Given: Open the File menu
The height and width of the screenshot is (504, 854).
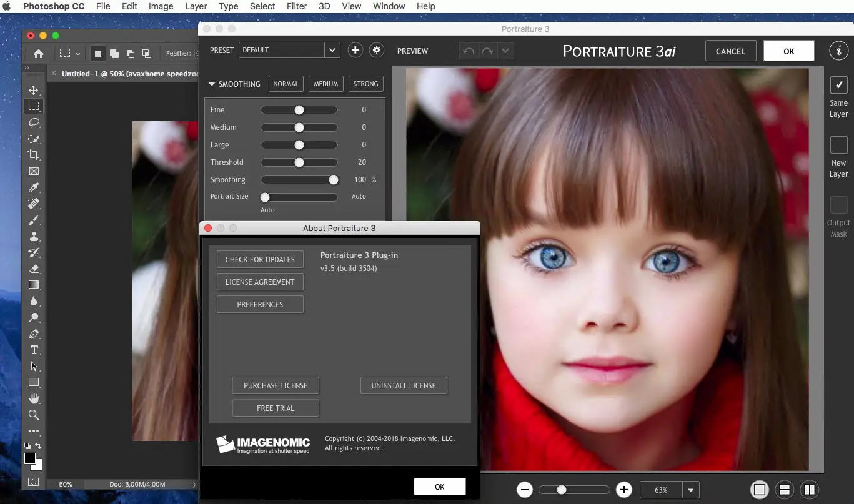Looking at the screenshot, I should (103, 6).
